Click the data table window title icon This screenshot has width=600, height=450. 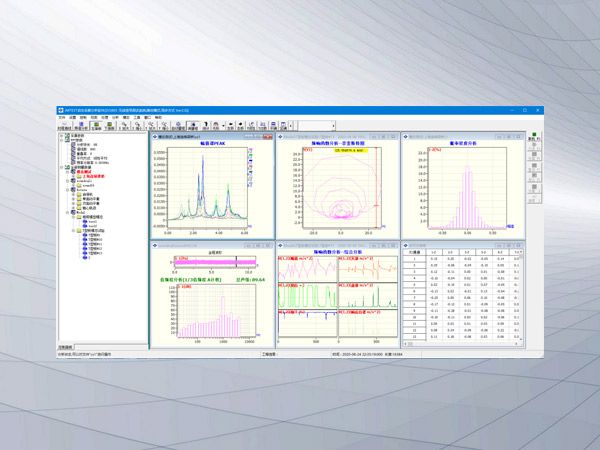click(x=404, y=244)
